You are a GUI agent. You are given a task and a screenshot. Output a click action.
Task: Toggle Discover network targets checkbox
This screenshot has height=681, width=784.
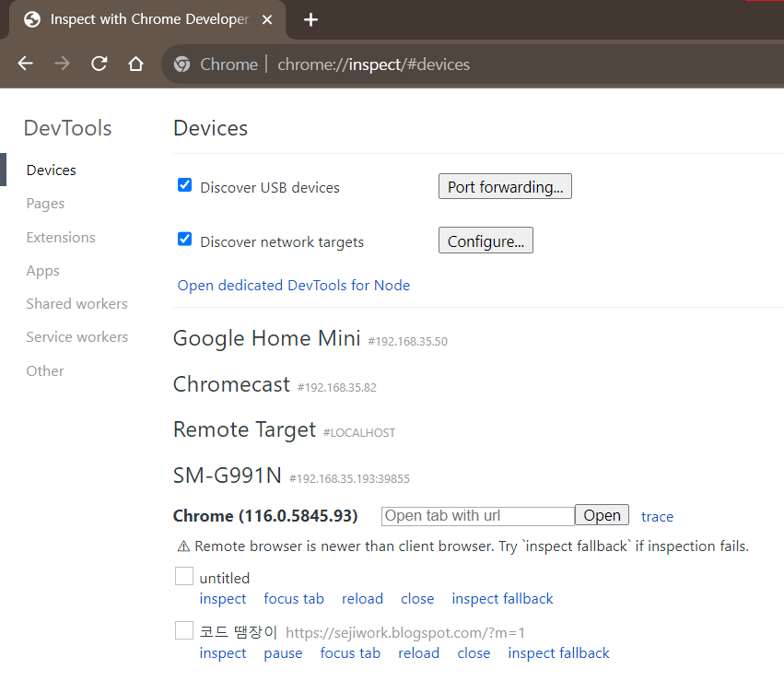[x=184, y=239]
